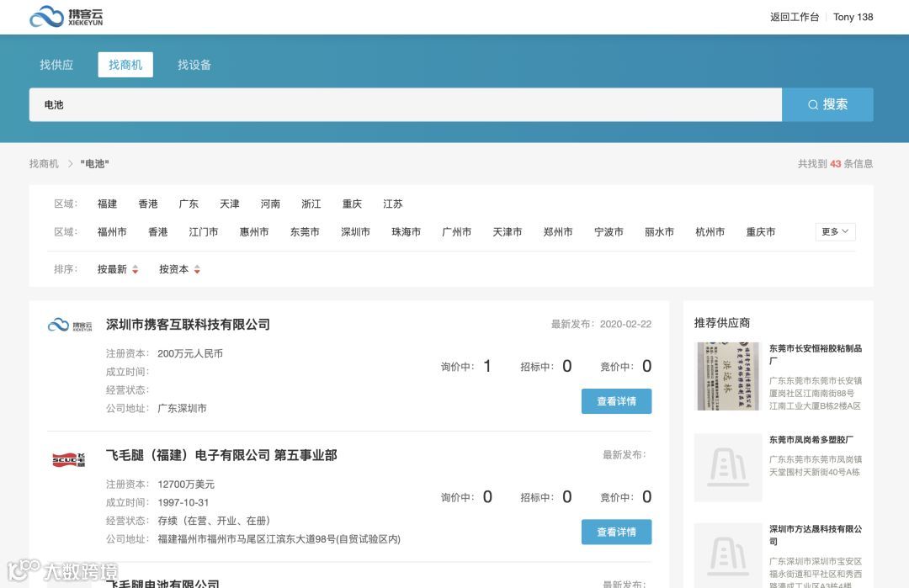Open the Tony 138 user menu
The height and width of the screenshot is (588, 909).
853,17
